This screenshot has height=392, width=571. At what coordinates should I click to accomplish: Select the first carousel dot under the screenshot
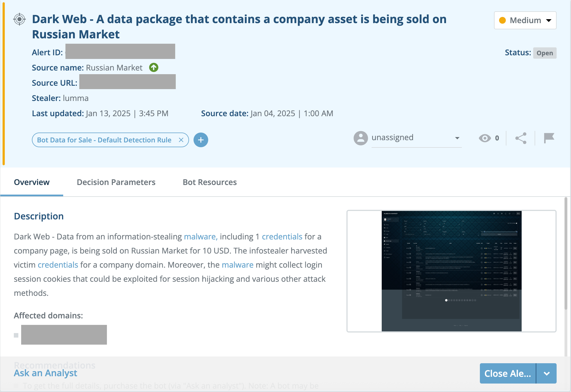point(446,300)
